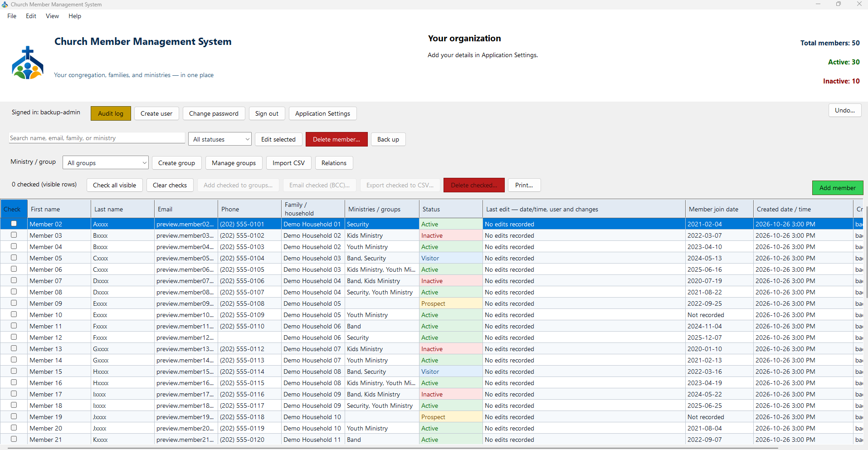Viewport: 868px width, 450px height.
Task: Click the Create user button
Action: coord(156,113)
